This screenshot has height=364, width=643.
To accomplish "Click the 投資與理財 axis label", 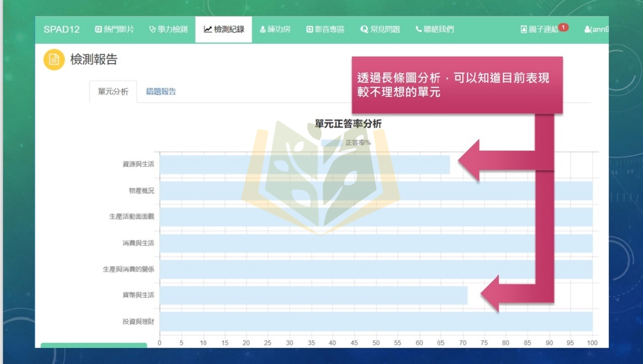I will (138, 321).
